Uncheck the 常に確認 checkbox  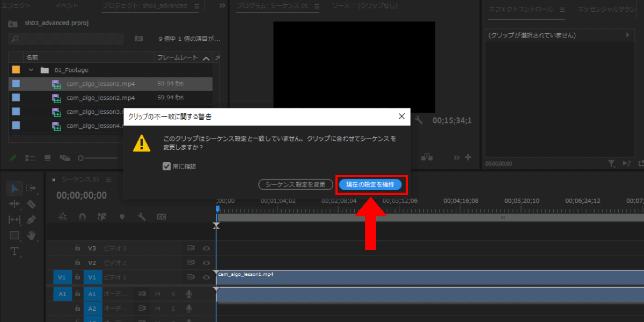click(166, 166)
